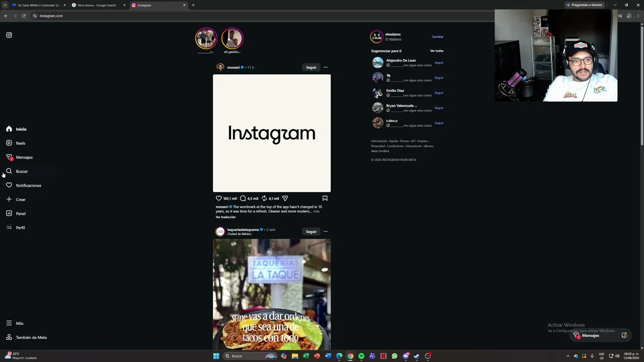
Task: Show hidden system tray icons
Action: coord(568,356)
